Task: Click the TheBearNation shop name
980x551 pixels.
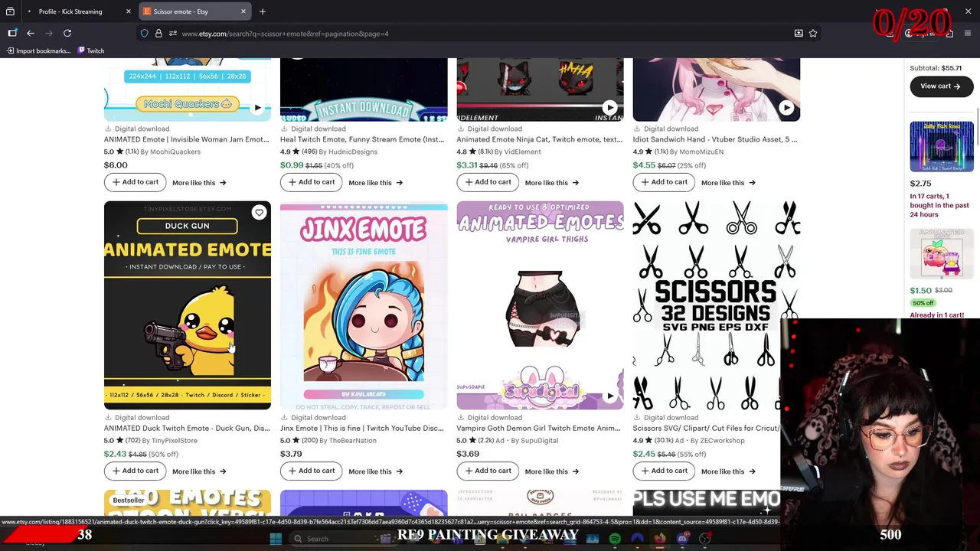Action: [353, 441]
